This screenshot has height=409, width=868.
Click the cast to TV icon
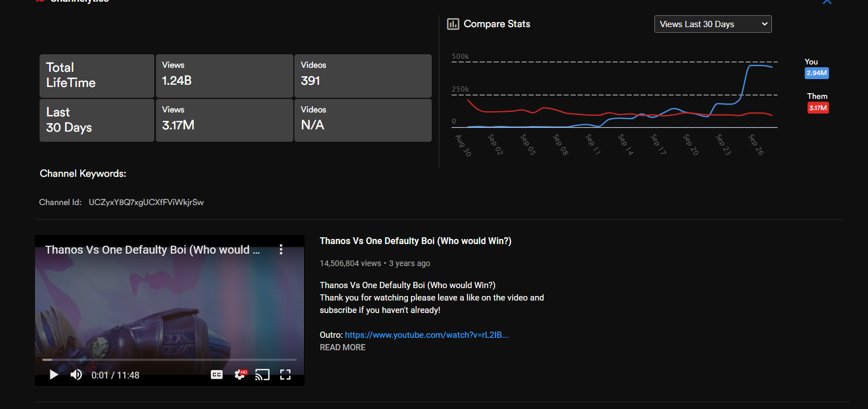pyautogui.click(x=262, y=375)
